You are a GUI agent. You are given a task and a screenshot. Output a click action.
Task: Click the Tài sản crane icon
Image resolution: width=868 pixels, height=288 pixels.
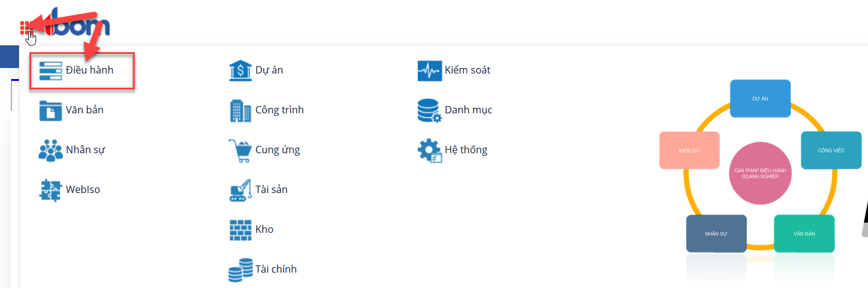click(x=240, y=190)
